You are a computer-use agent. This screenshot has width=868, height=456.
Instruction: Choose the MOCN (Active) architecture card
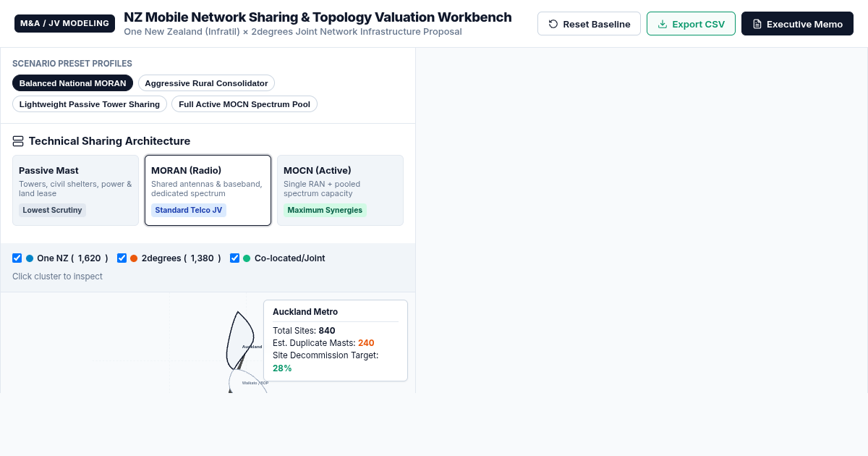pos(340,190)
